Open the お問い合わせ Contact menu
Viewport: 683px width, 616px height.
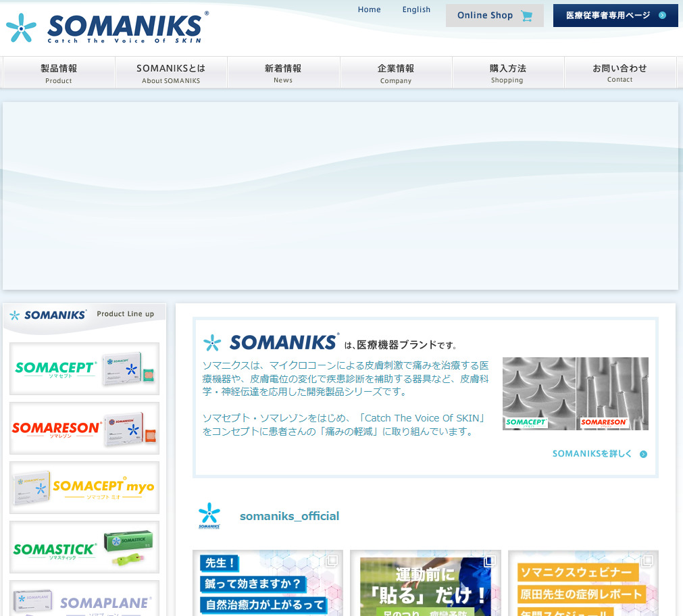click(x=620, y=73)
